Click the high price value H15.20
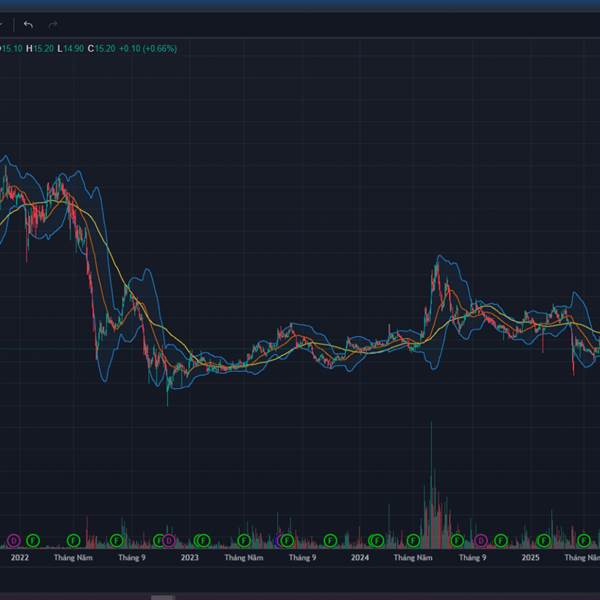 click(x=40, y=48)
